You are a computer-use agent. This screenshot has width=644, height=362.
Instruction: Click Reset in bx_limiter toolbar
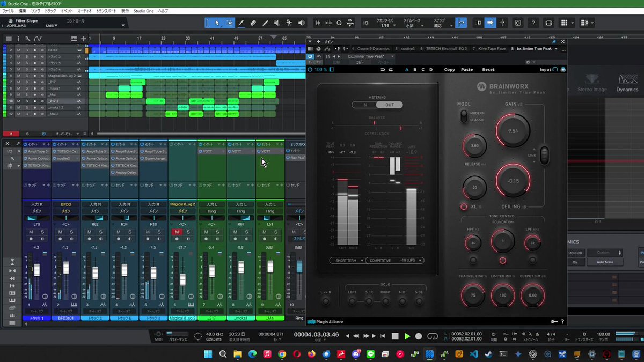point(488,69)
